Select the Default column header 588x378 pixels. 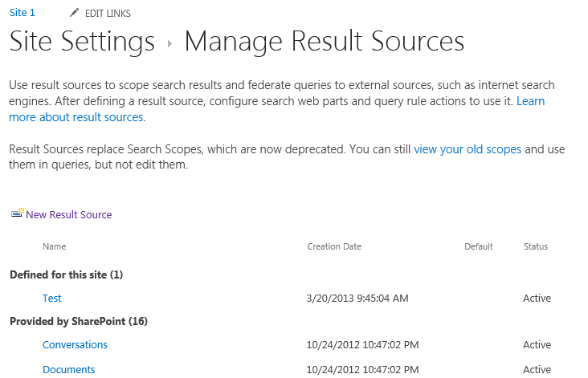[479, 246]
